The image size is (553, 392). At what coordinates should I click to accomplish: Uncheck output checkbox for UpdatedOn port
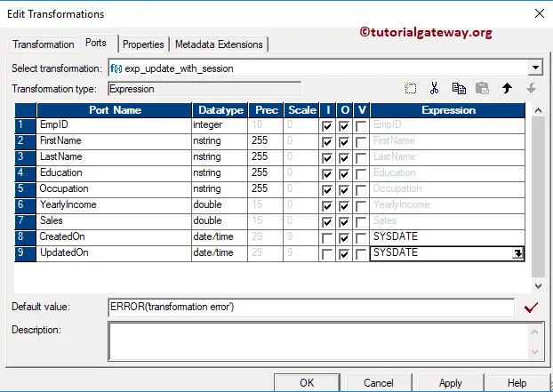point(344,253)
